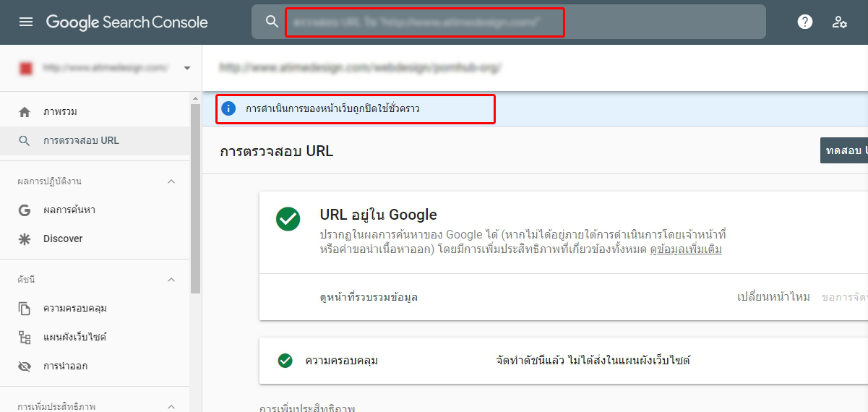Open the Help question mark icon
Viewport: 868px width, 412px height.
tap(805, 22)
